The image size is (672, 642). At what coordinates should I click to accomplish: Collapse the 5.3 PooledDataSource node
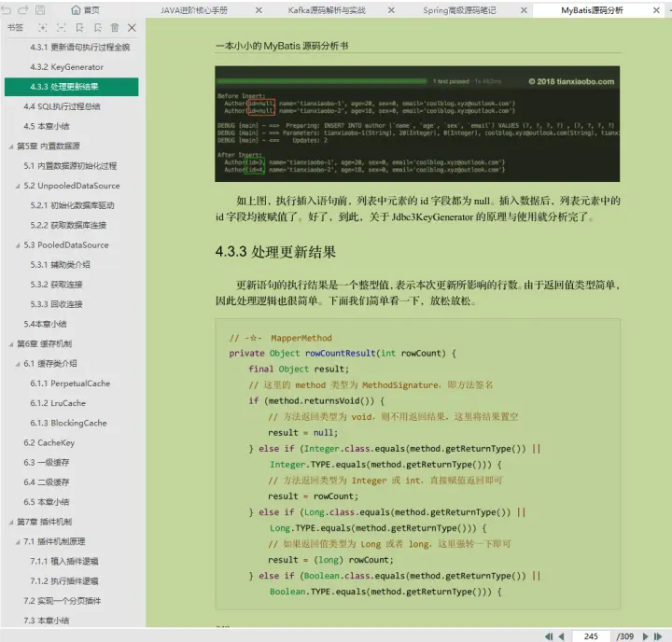pos(18,245)
